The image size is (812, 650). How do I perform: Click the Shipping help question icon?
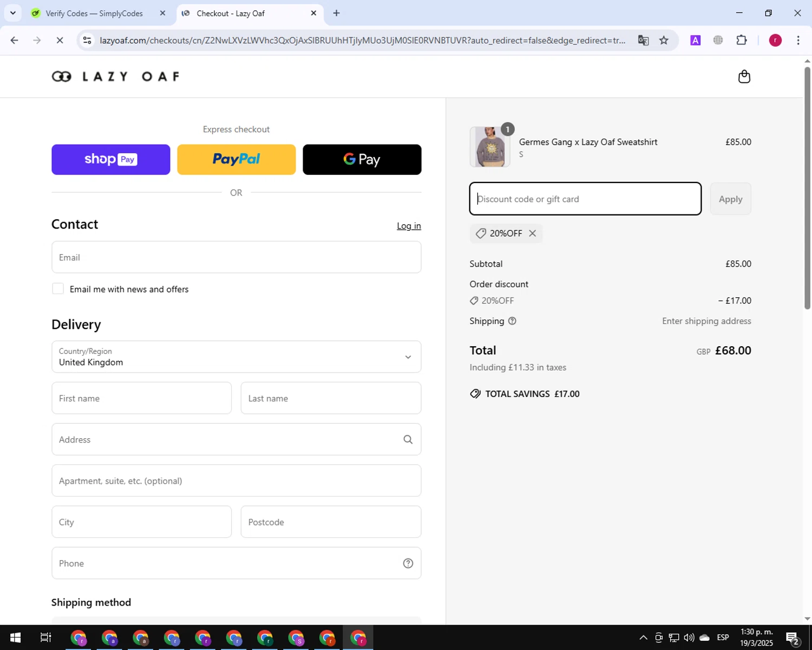tap(512, 321)
